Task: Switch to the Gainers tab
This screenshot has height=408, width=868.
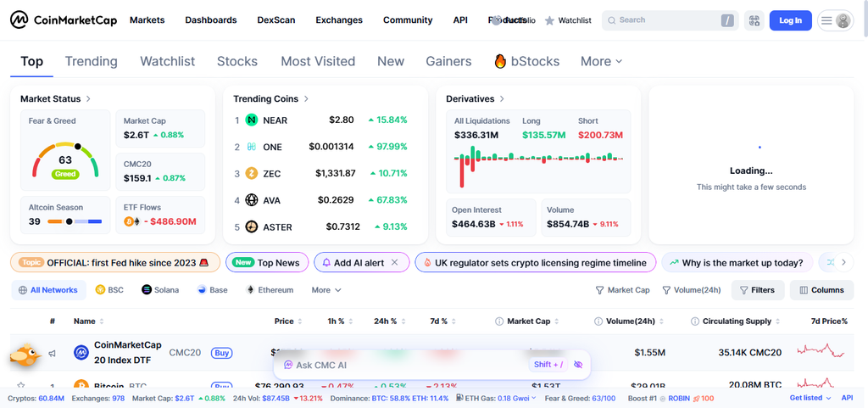Action: click(448, 61)
